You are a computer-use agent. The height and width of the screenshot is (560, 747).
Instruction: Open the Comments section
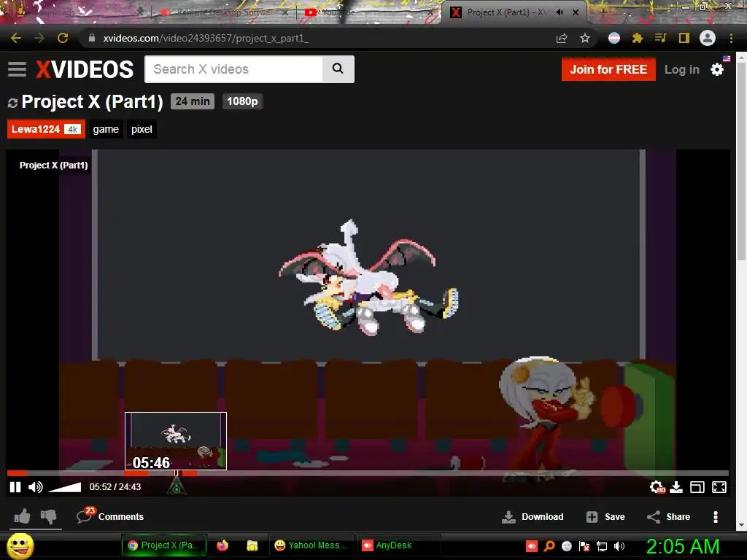coord(110,516)
